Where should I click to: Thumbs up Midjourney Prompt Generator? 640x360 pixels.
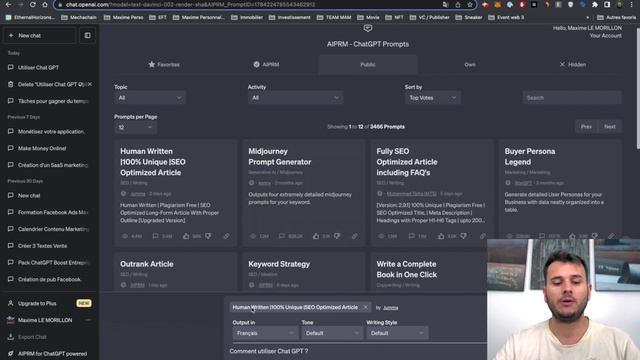coord(316,236)
